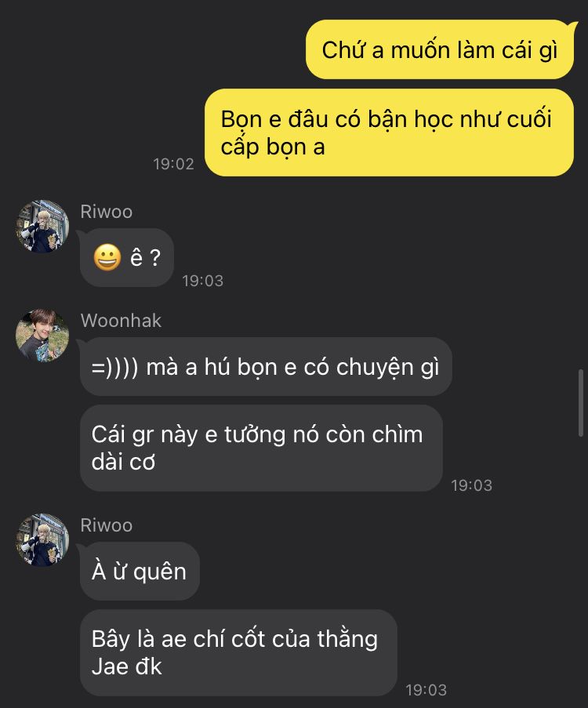Select the "Cái gr này e tưởng" message bubble
This screenshot has height=708, width=588.
coord(261,448)
